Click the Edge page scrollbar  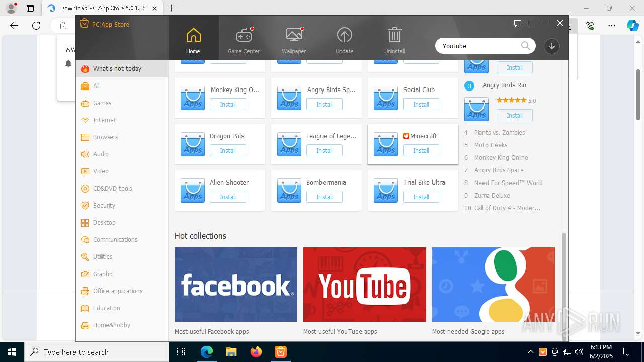click(638, 95)
